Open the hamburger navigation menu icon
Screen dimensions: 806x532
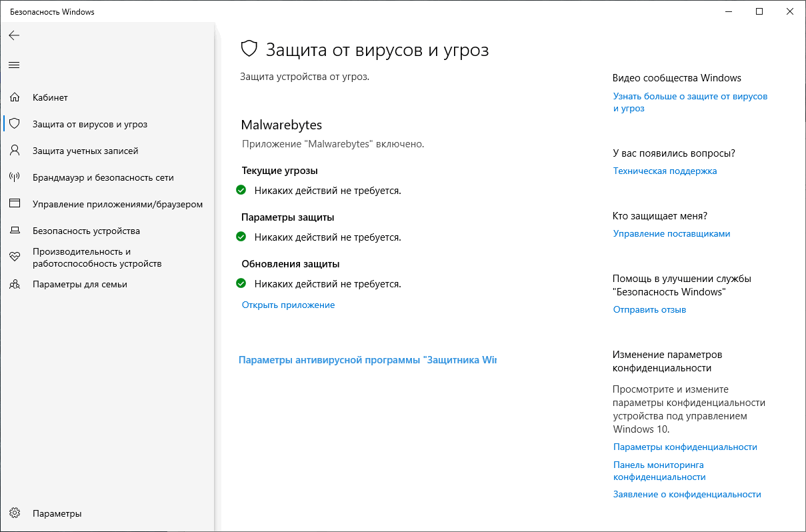[14, 65]
